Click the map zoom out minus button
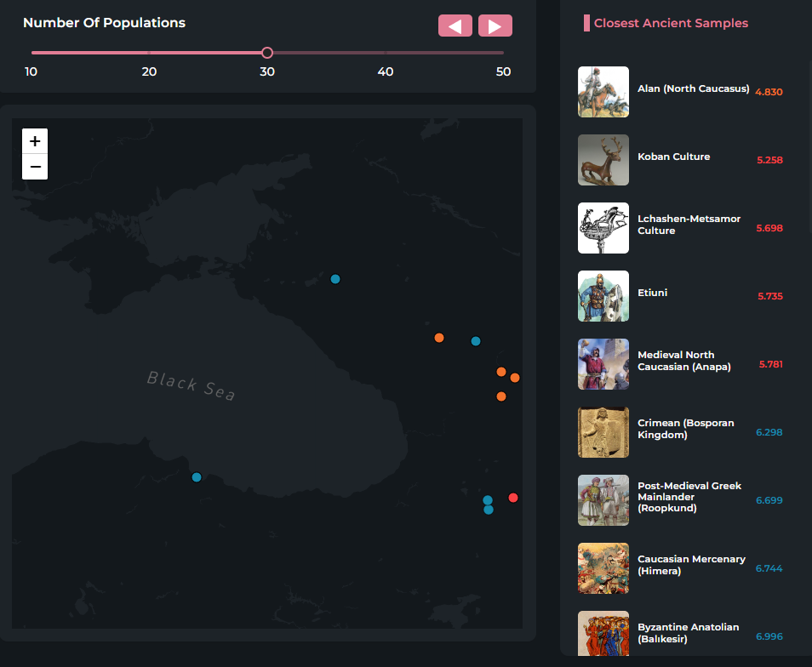812x667 pixels. click(x=35, y=167)
